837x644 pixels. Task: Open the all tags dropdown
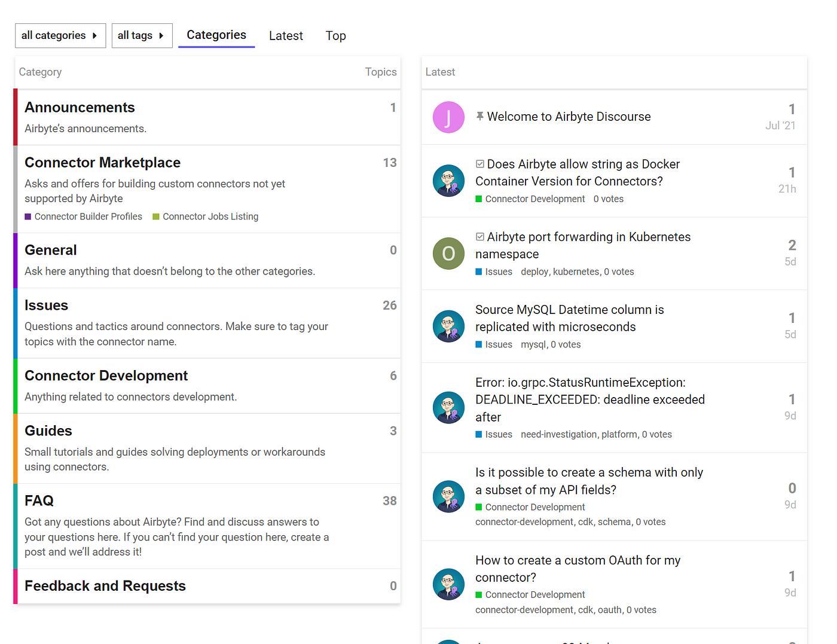[x=142, y=36]
